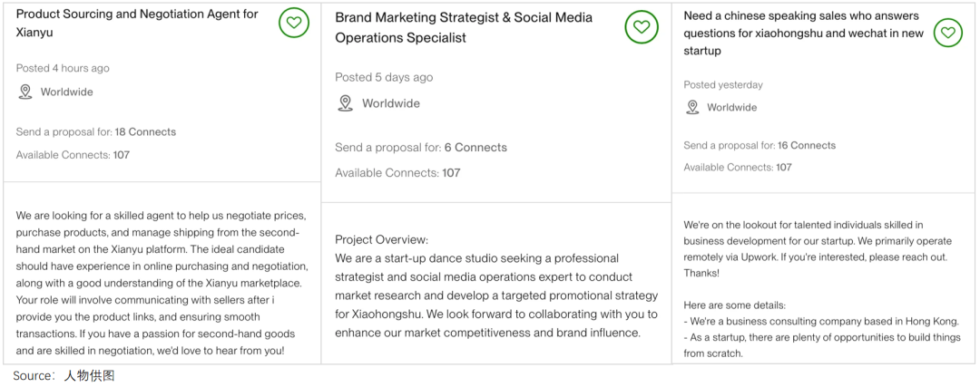Click Available Connects: 107 in middle card

pos(397,173)
